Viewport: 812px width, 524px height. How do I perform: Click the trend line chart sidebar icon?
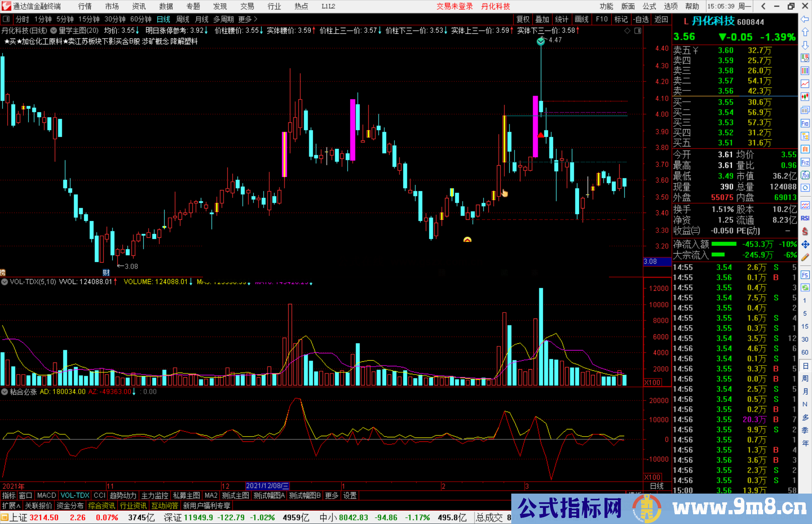pos(805,83)
